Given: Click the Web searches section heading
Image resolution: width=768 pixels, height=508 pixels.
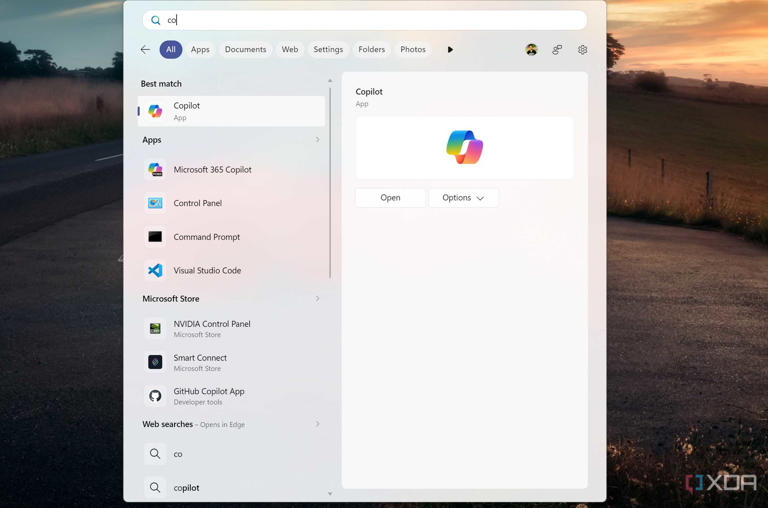Looking at the screenshot, I should coord(168,424).
